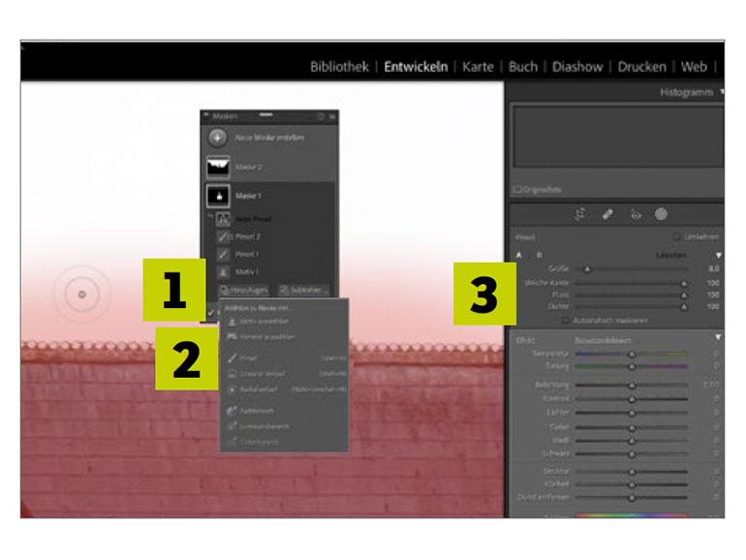Screen dimensions: 746x560
Task: Click the Lichter slider handle
Action: click(x=632, y=414)
